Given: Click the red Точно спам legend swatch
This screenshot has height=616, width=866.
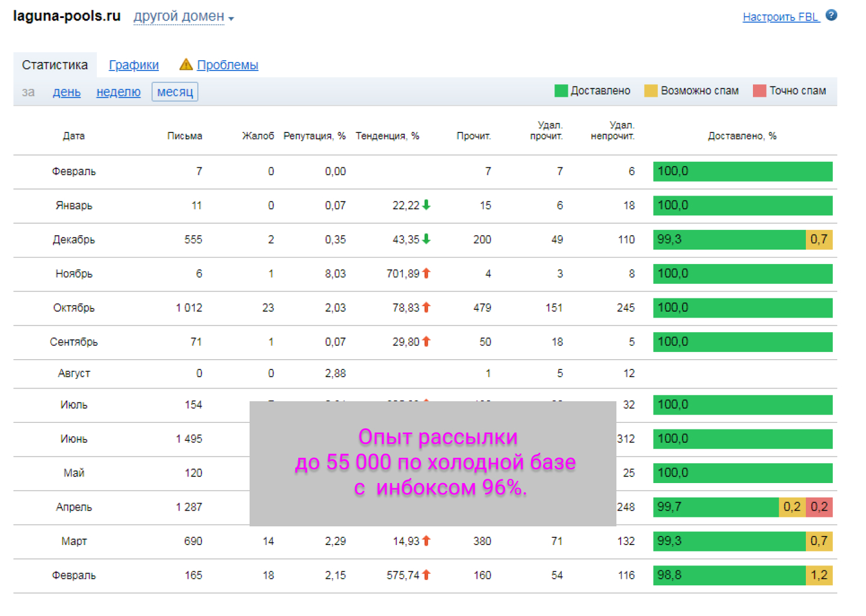Looking at the screenshot, I should [760, 91].
